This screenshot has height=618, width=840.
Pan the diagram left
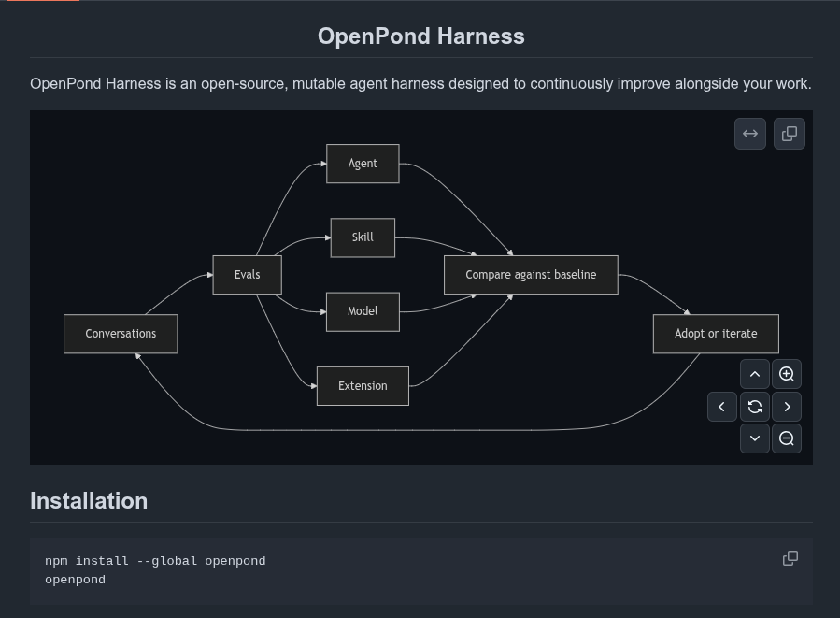pyautogui.click(x=722, y=407)
